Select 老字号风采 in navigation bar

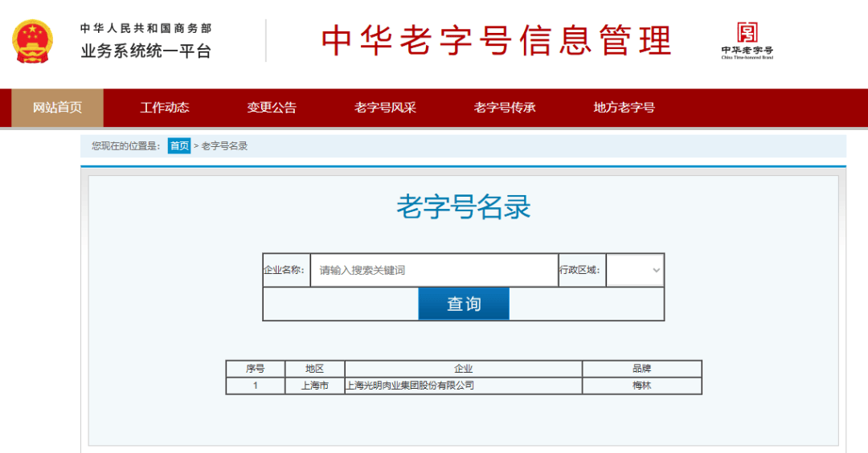(385, 108)
